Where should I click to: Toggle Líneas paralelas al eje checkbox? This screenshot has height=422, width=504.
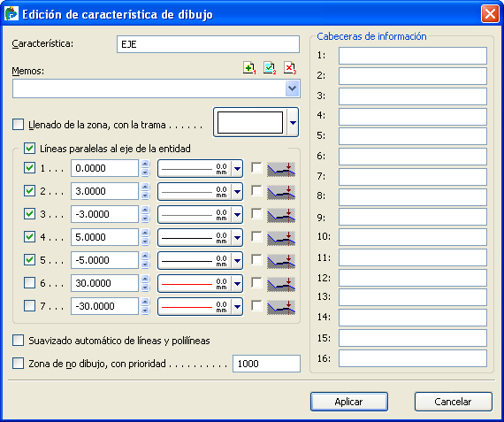29,149
